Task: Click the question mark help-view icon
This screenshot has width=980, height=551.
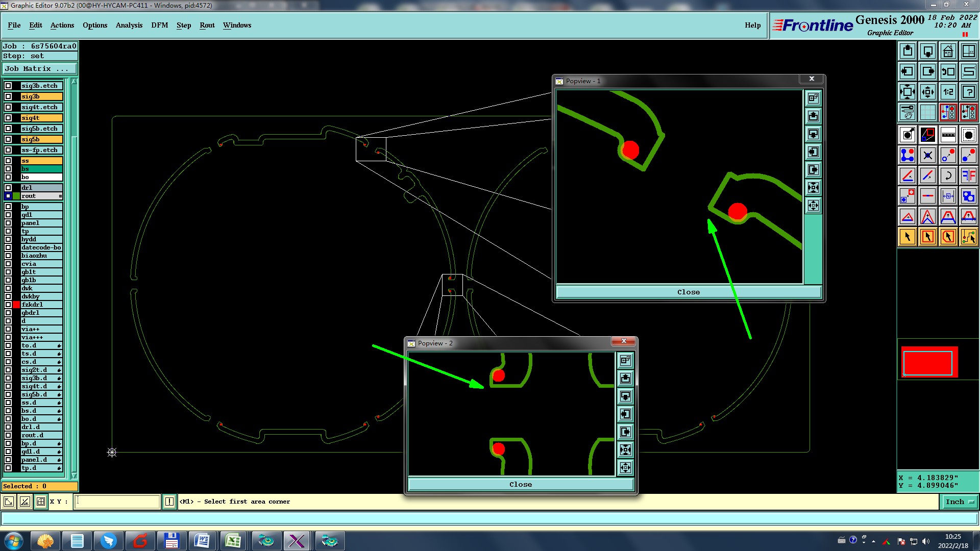Action: click(x=969, y=92)
